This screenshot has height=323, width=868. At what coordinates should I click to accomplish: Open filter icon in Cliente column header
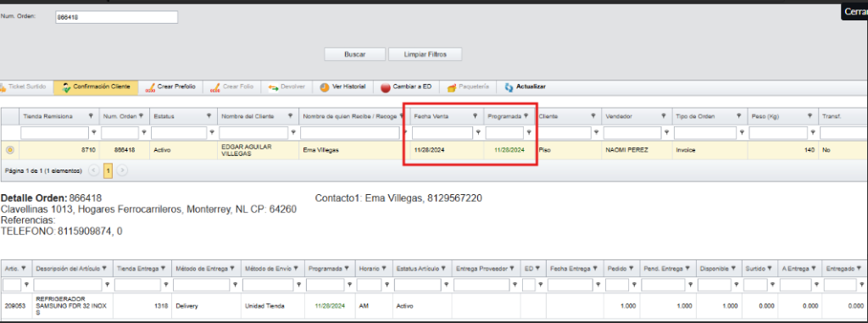pyautogui.click(x=593, y=116)
